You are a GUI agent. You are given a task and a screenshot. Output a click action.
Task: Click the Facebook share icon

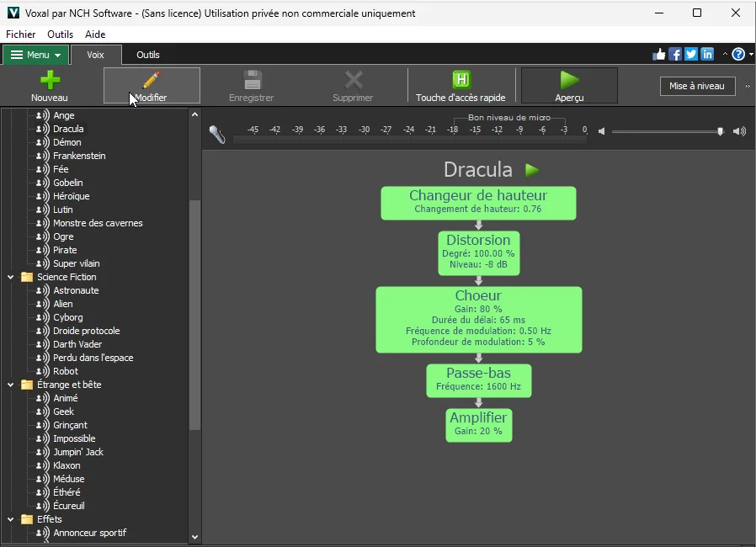coord(675,55)
